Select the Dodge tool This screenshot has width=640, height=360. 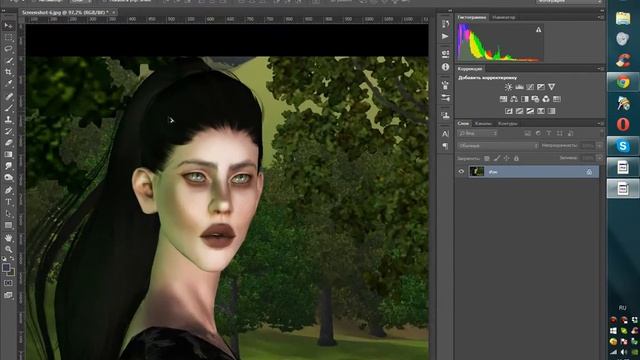pos(8,178)
